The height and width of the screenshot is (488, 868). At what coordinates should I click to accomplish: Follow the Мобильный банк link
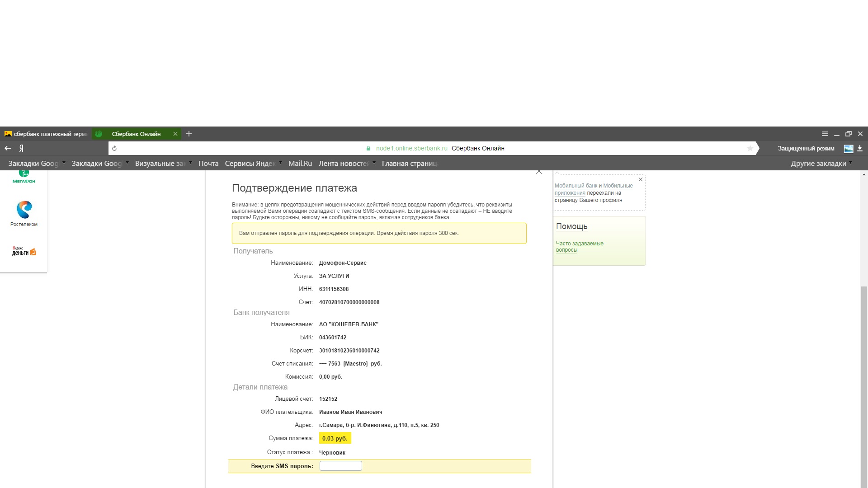point(576,186)
